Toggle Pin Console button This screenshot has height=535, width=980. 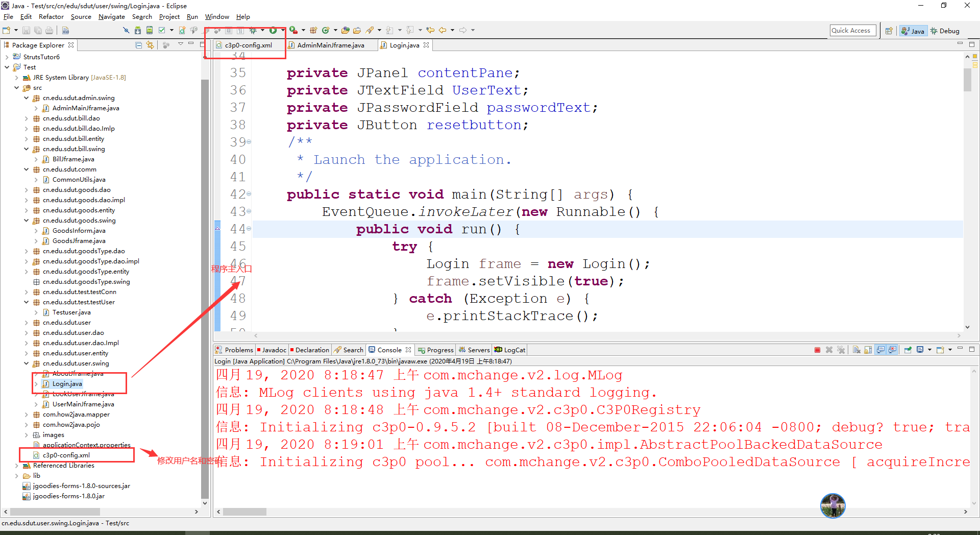click(x=908, y=350)
